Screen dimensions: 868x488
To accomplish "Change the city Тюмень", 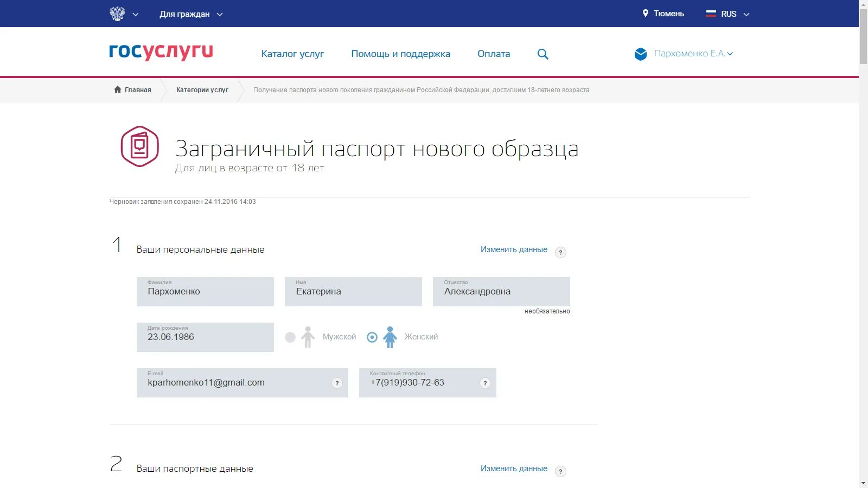I will click(669, 14).
